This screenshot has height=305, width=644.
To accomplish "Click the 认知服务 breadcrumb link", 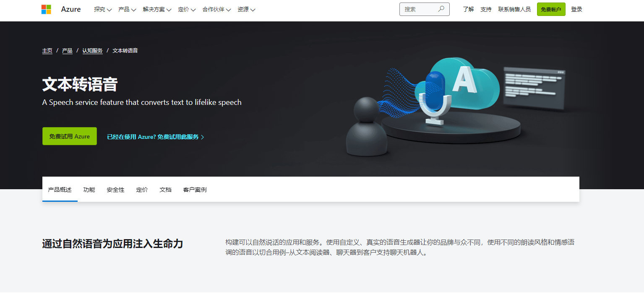I will 92,51.
